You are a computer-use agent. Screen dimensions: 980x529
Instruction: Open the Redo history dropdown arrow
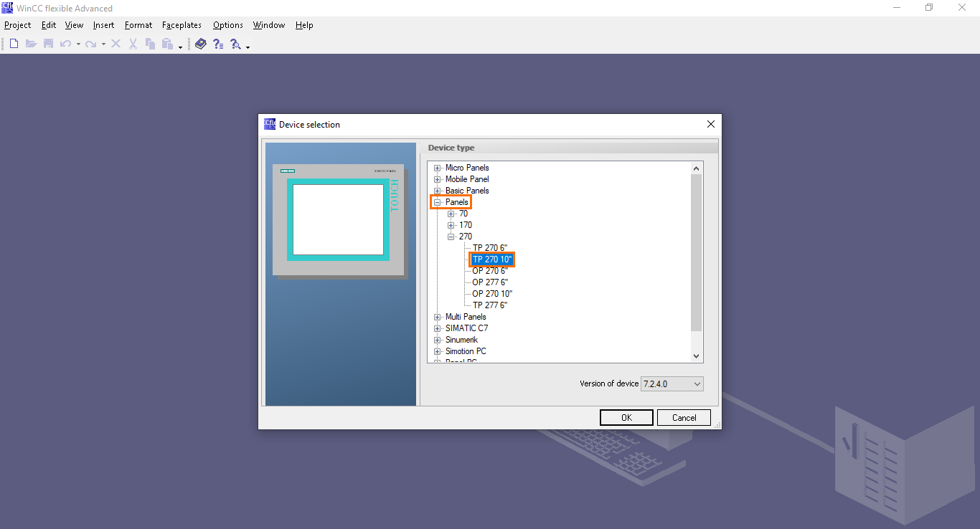coord(103,44)
